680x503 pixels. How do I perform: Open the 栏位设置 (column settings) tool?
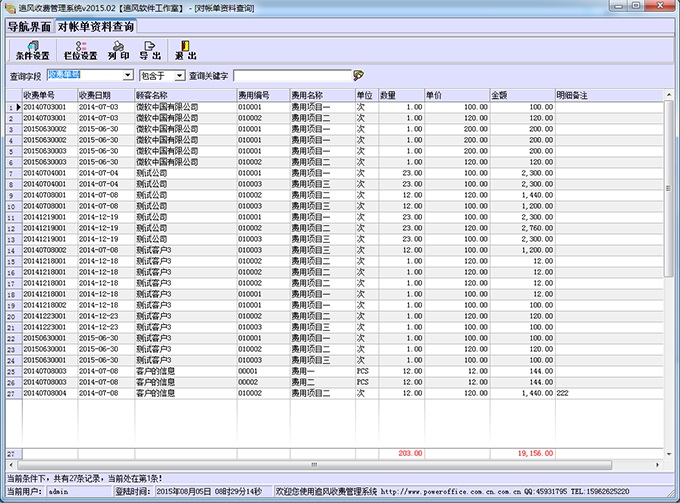pyautogui.click(x=80, y=49)
